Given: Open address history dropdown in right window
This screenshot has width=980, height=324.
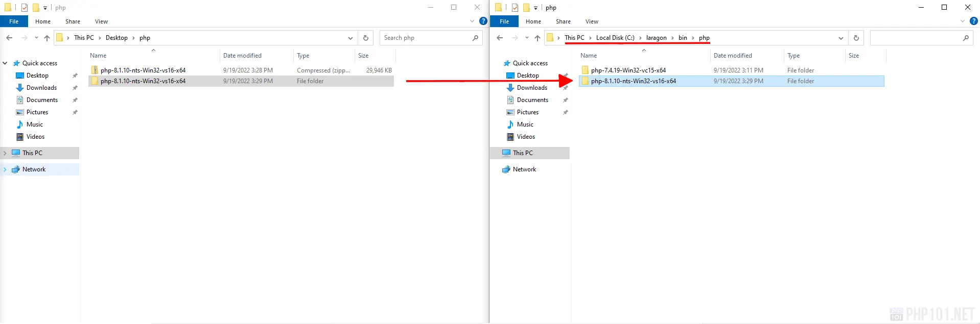Looking at the screenshot, I should 841,38.
